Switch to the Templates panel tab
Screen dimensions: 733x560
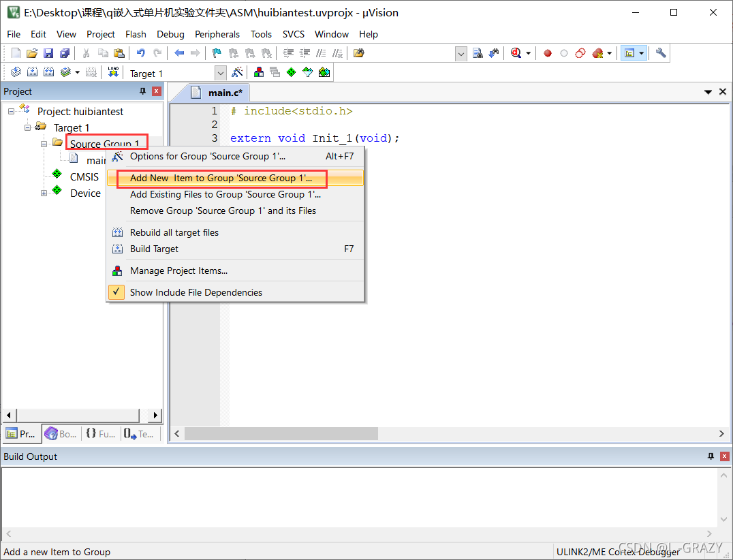click(x=139, y=434)
